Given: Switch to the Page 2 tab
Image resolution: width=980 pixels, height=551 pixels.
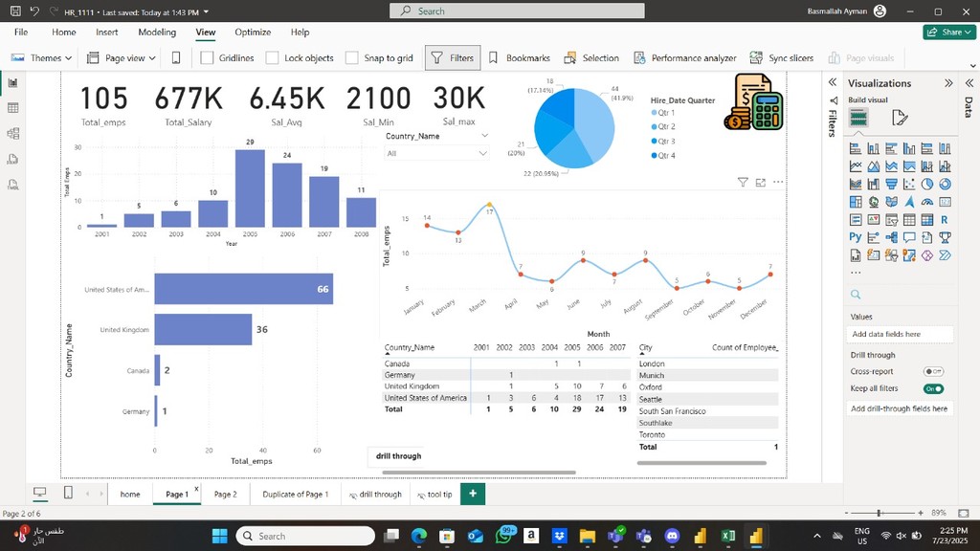Looking at the screenshot, I should [x=225, y=495].
